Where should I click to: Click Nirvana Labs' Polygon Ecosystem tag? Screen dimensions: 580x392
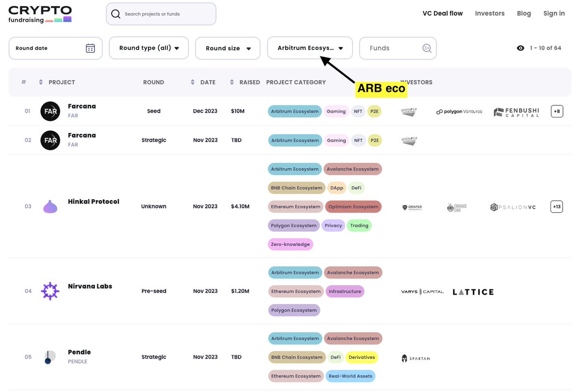(294, 310)
